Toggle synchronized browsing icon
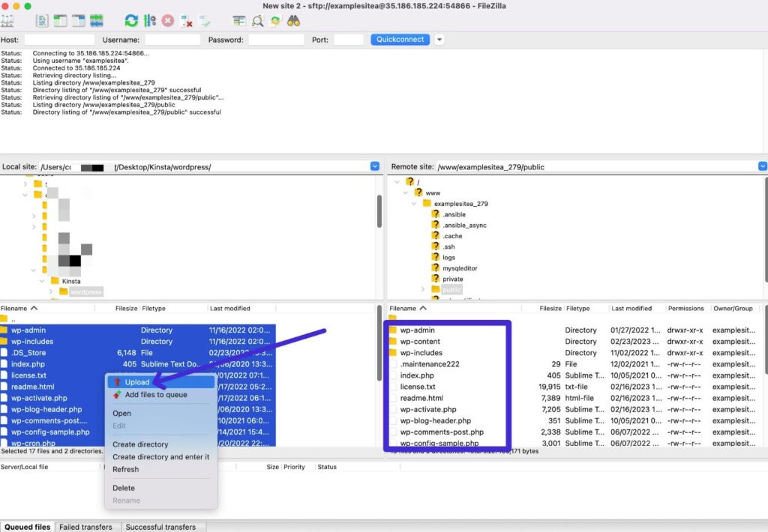The height and width of the screenshot is (532, 768). tap(275, 21)
